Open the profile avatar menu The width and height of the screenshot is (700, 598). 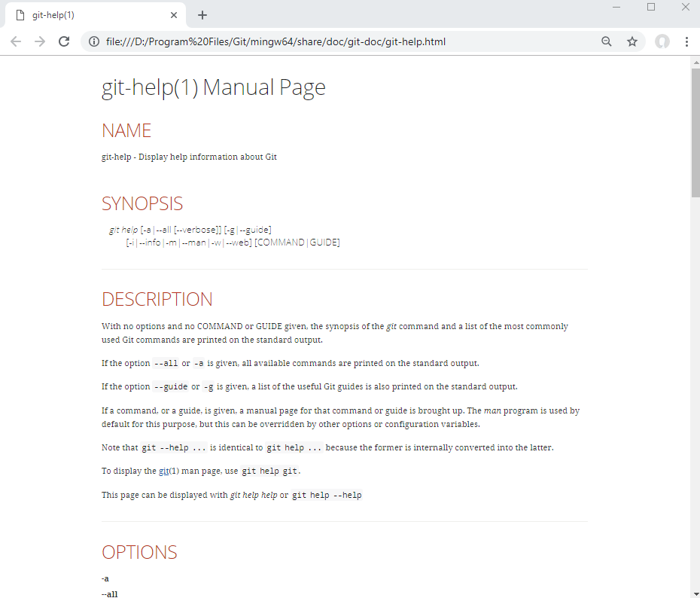[662, 41]
